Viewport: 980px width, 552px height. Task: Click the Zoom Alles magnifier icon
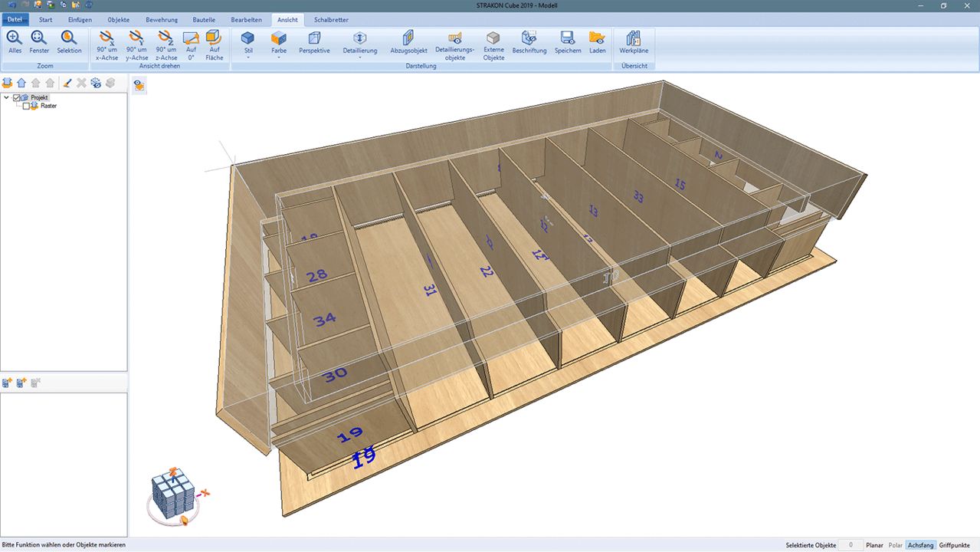pos(15,38)
